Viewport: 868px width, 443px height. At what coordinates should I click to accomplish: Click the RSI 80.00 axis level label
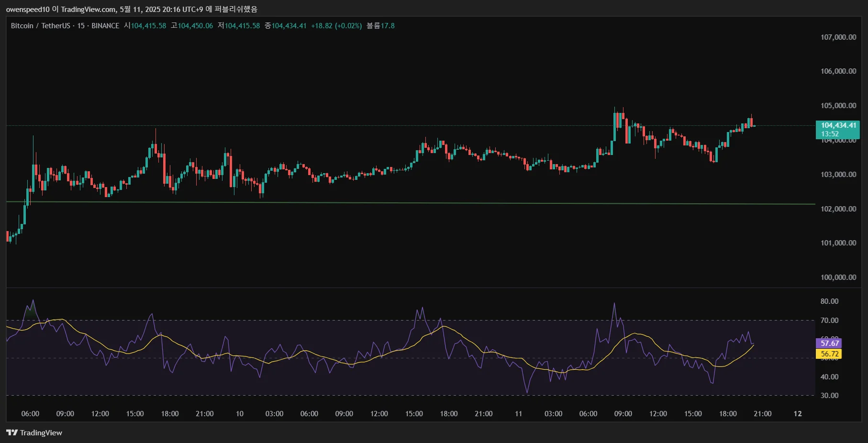click(x=829, y=301)
